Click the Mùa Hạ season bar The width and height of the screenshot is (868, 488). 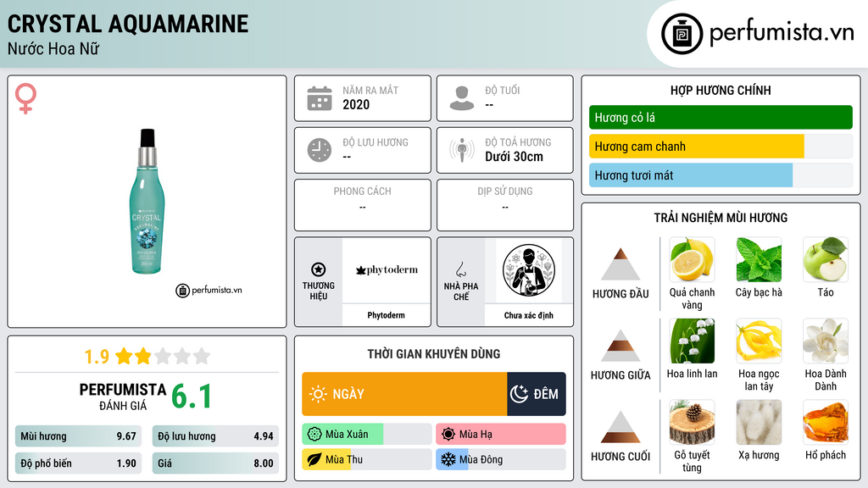[x=501, y=435]
